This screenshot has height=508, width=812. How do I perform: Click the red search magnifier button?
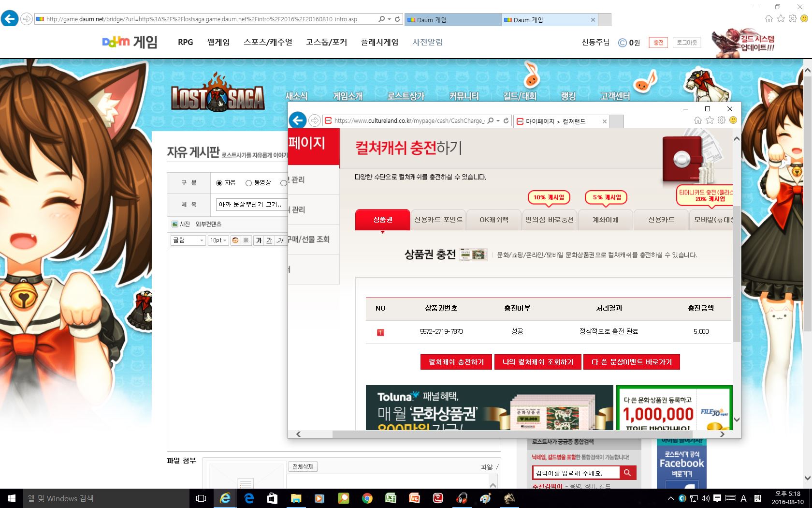tap(627, 473)
